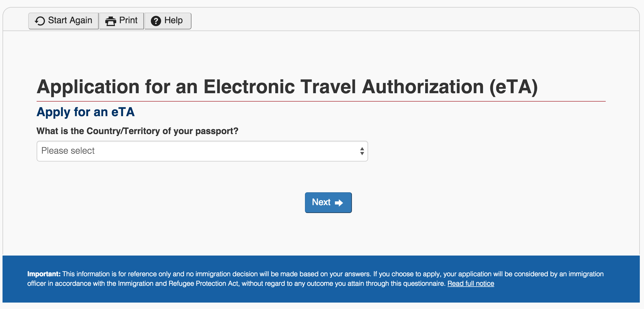Viewport: 644px width, 309px height.
Task: Click the word 'Electronic' in the title
Action: [x=249, y=87]
